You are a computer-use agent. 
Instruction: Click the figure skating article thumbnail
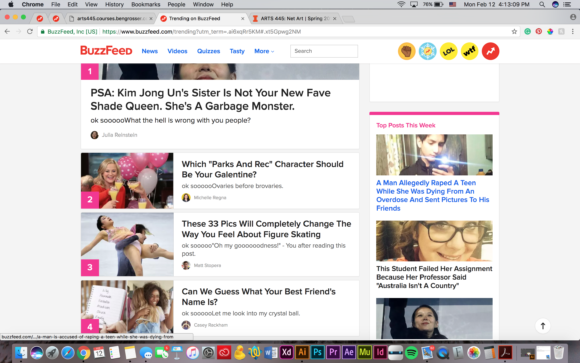pyautogui.click(x=127, y=244)
